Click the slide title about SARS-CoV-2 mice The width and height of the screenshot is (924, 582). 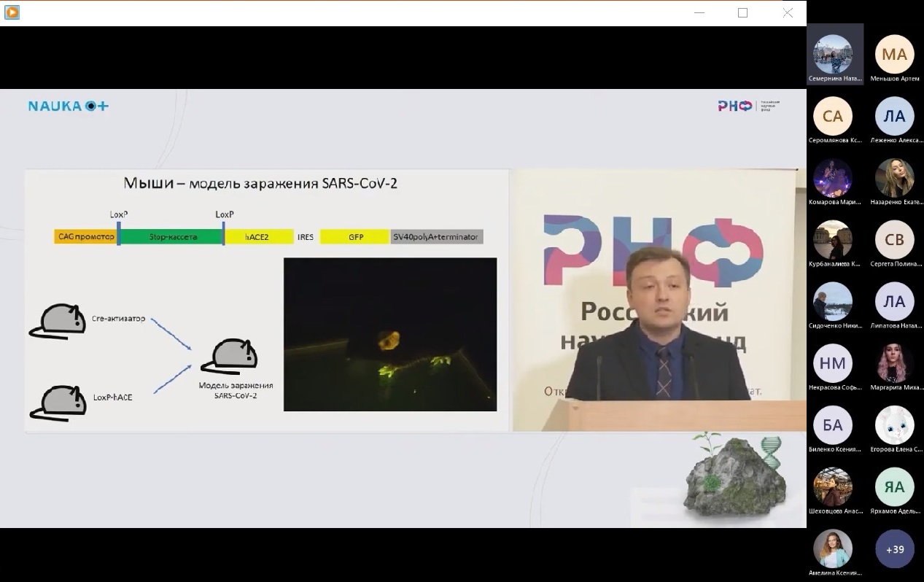coord(260,183)
